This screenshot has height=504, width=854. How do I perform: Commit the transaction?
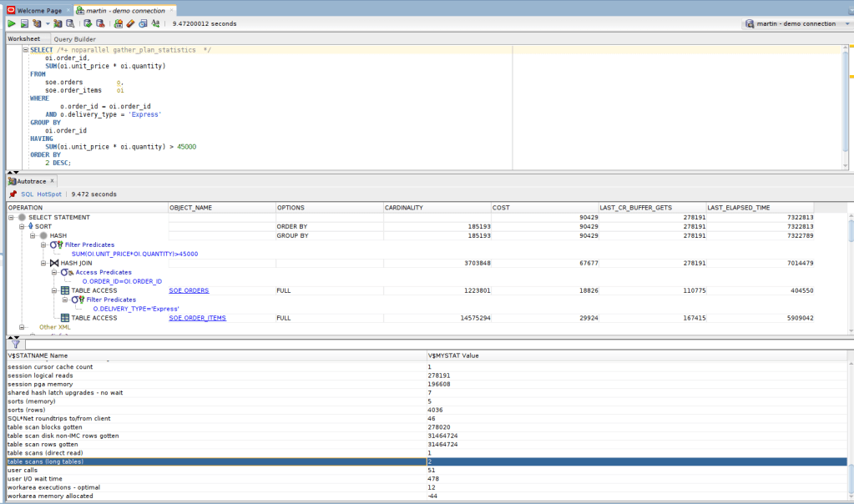click(88, 23)
